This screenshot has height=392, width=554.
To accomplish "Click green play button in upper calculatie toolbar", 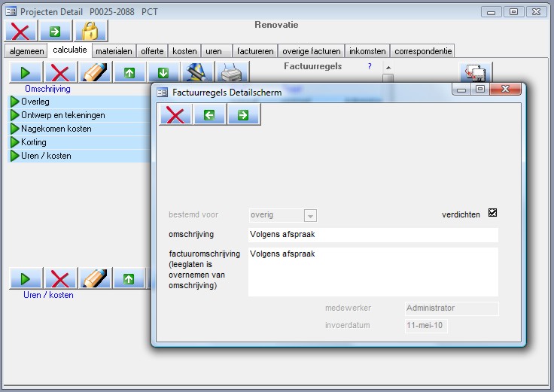I will [x=26, y=72].
